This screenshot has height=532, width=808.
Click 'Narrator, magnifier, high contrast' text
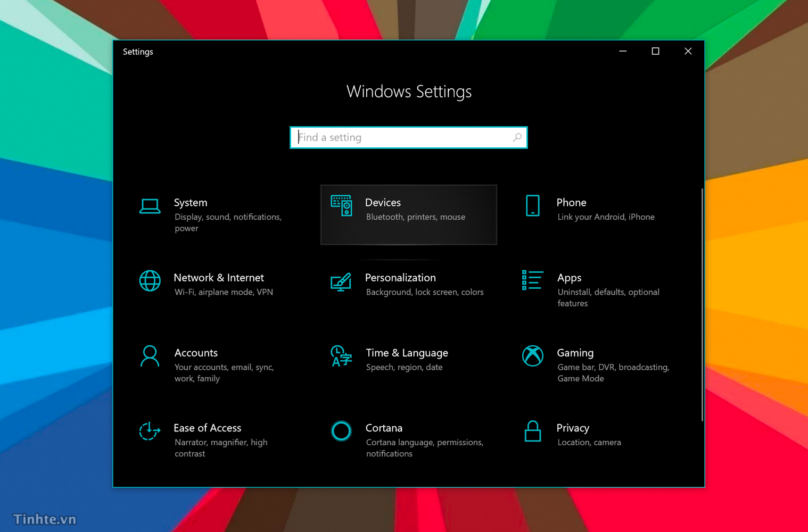tap(221, 448)
